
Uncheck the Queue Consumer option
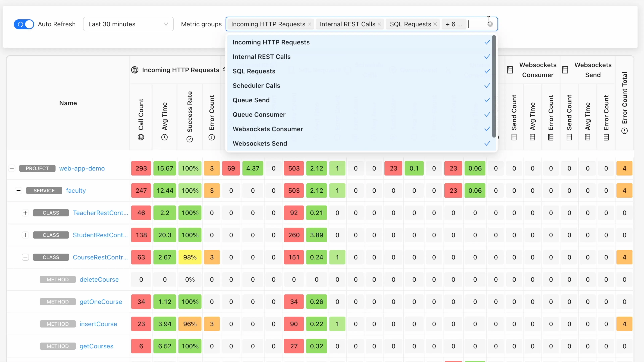[259, 115]
